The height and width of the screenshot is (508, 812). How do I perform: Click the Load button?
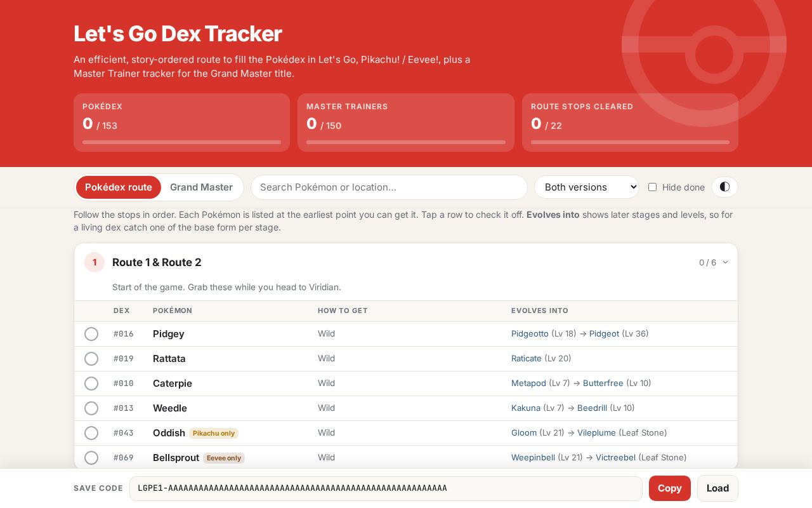point(717,488)
